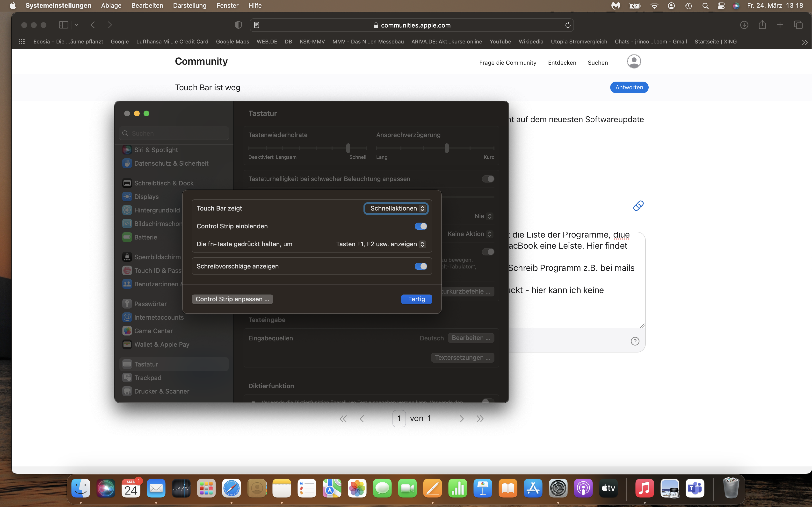Click the Fertig button
The image size is (812, 507).
(416, 299)
